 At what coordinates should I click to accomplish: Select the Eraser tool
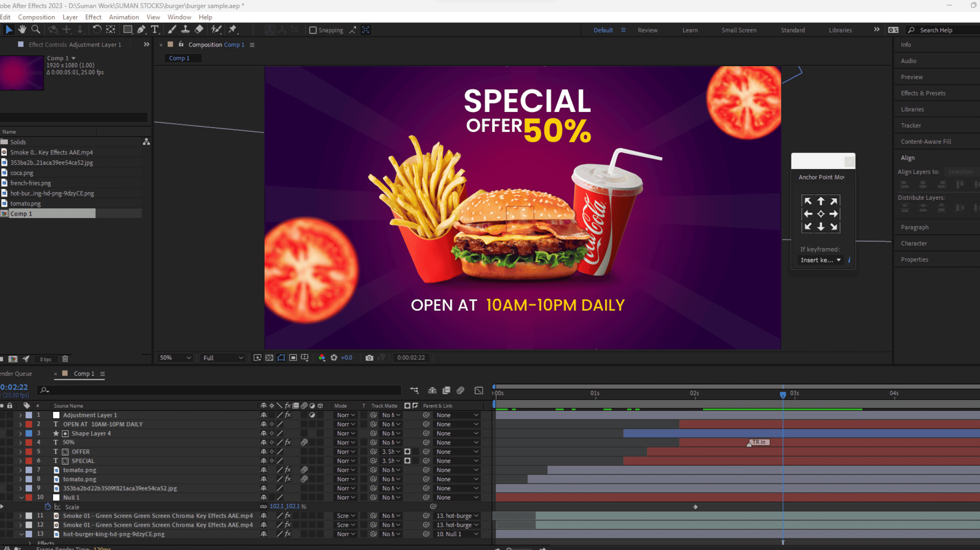point(199,29)
